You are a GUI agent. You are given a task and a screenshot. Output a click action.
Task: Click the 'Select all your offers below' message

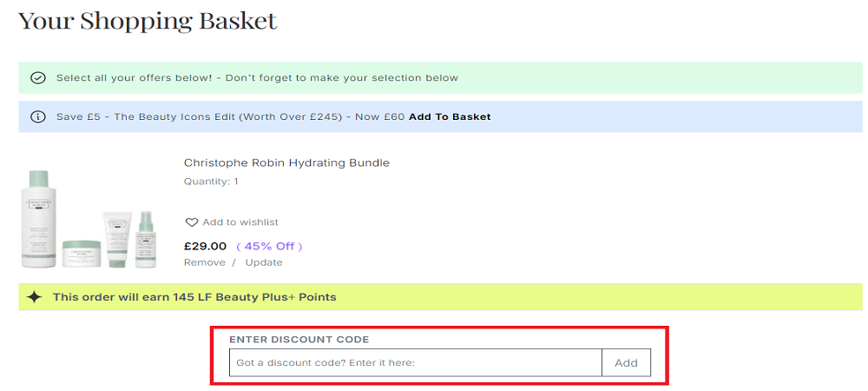pyautogui.click(x=257, y=78)
